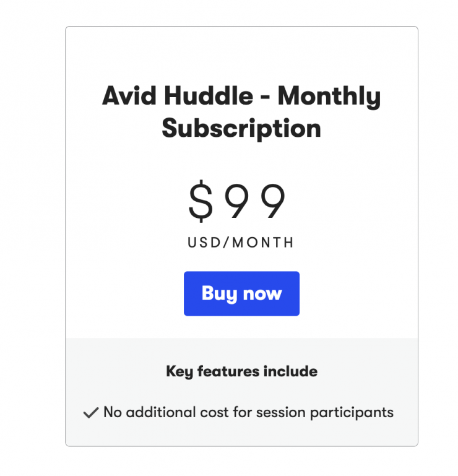Click the word Monthly in the heading
The image size is (458, 476).
(x=329, y=97)
